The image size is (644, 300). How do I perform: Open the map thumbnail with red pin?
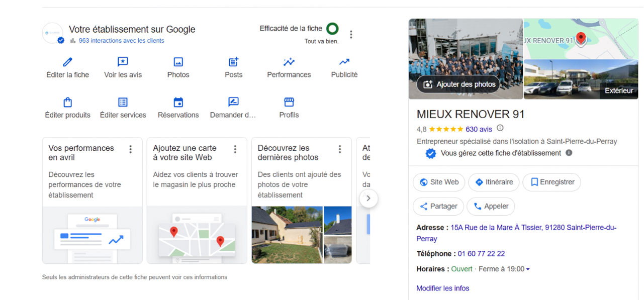tap(581, 39)
